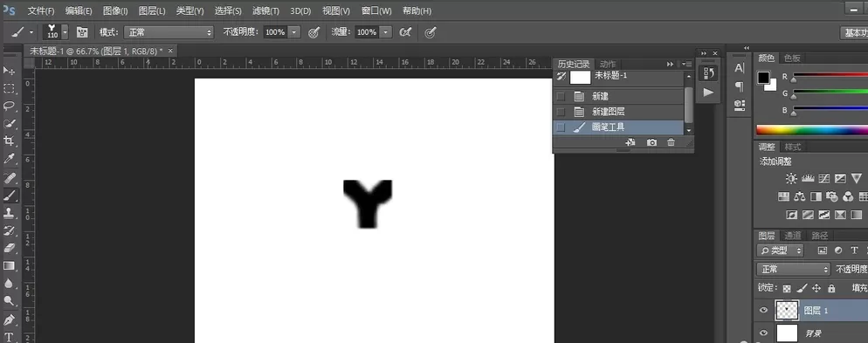Open the 不透明度 opacity dropdown arrow
The width and height of the screenshot is (868, 343).
point(294,32)
